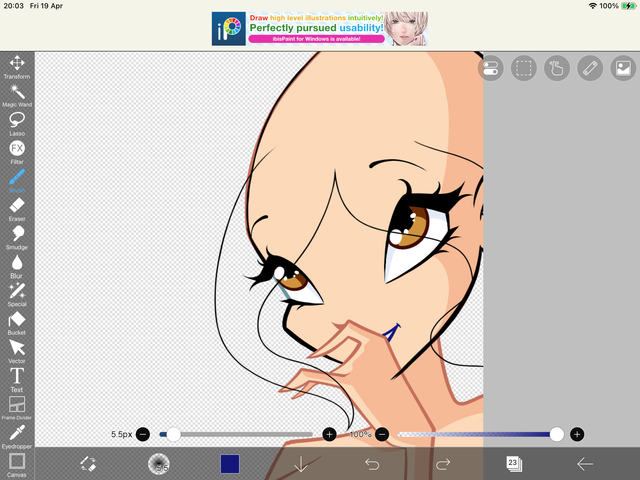Switch between brush and eraser

tap(88, 464)
